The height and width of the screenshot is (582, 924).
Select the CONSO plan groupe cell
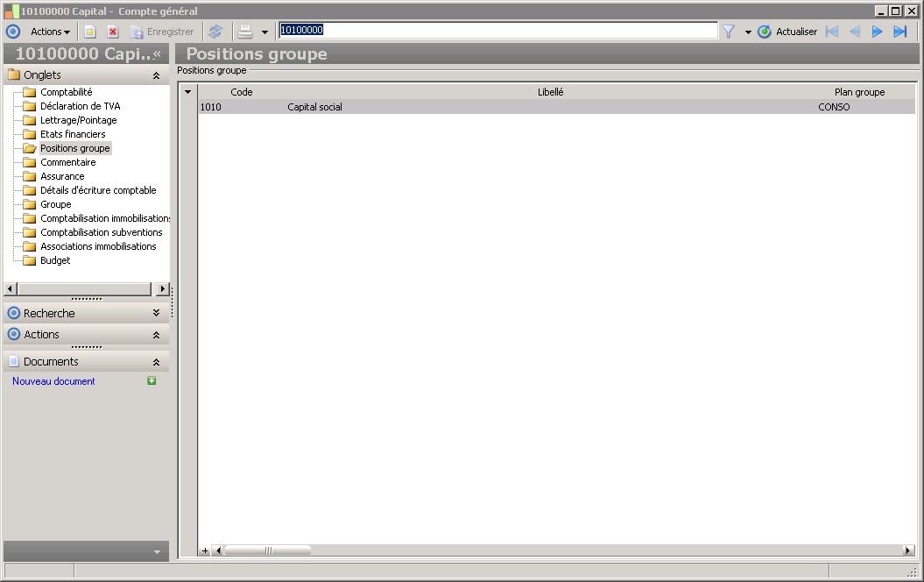point(865,107)
